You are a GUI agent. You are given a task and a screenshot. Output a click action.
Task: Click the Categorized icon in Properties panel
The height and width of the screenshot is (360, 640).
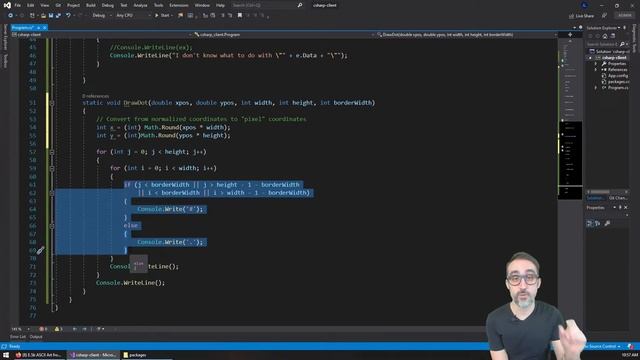[589, 223]
